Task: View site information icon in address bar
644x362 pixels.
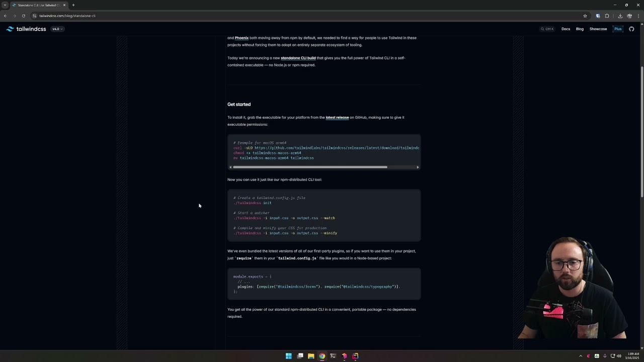Action: tap(35, 16)
